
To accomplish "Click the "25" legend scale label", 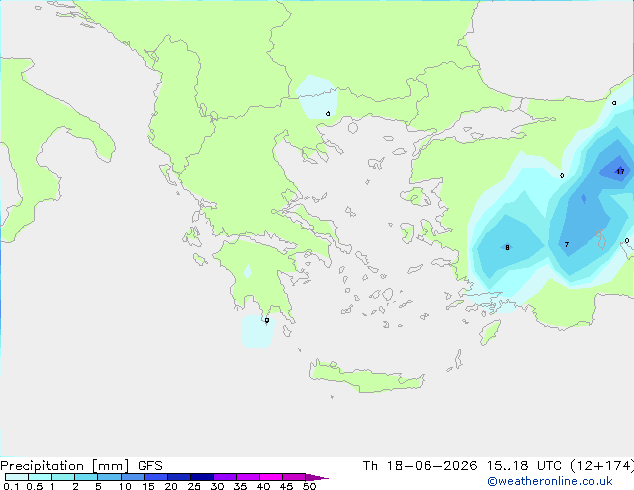I will pos(194,486).
